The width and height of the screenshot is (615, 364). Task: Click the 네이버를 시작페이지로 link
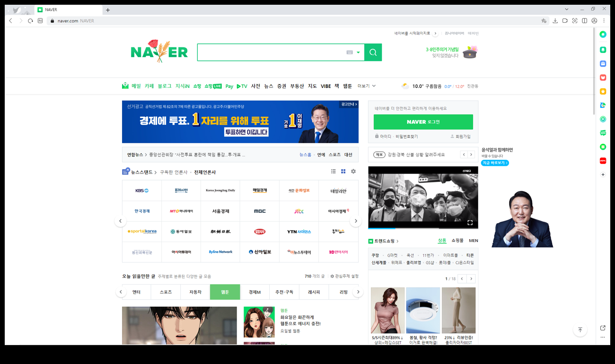(x=413, y=34)
